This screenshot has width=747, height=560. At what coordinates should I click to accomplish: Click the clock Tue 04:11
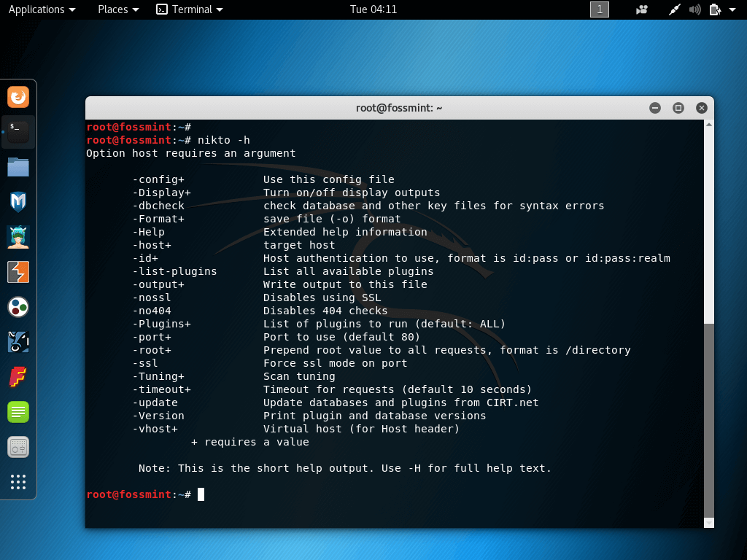click(373, 9)
